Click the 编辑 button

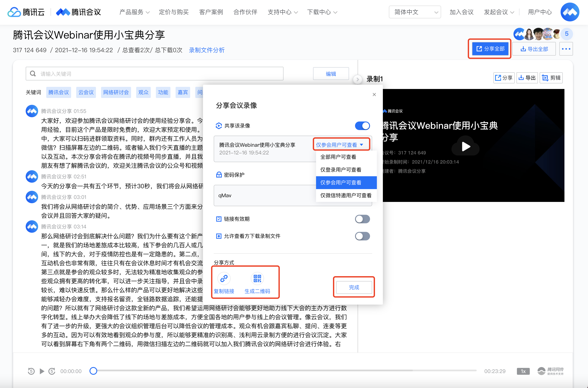click(x=331, y=74)
